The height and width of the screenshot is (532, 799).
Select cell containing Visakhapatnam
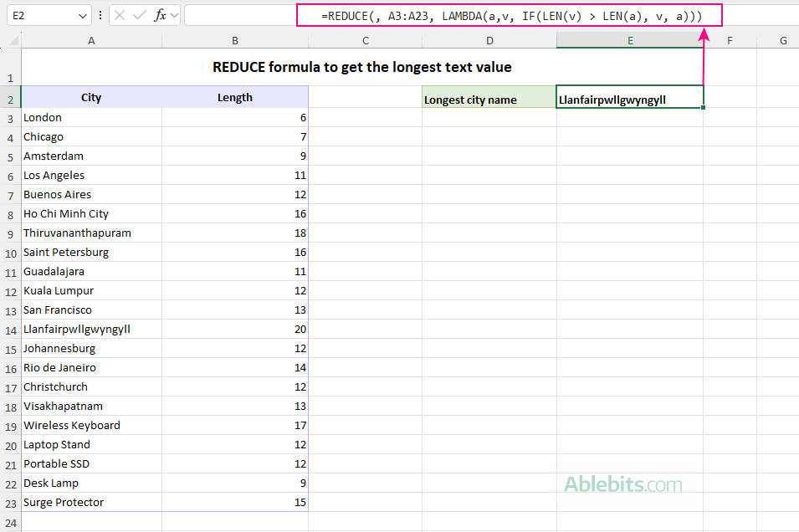coord(91,407)
